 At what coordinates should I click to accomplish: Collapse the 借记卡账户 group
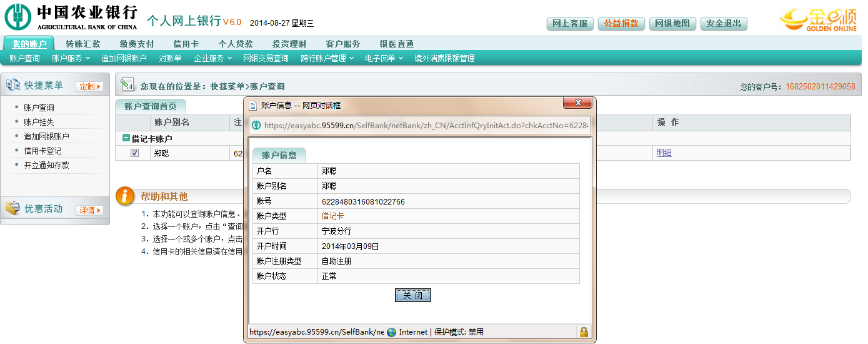coord(126,138)
